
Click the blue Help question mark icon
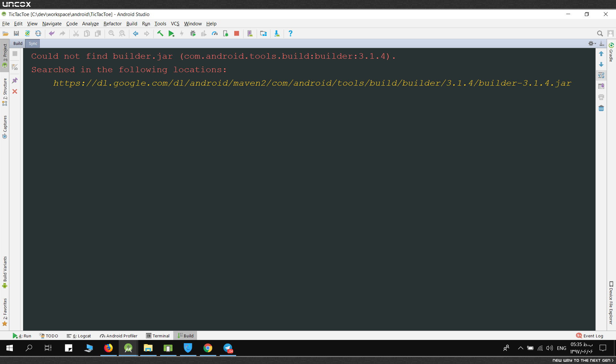290,33
